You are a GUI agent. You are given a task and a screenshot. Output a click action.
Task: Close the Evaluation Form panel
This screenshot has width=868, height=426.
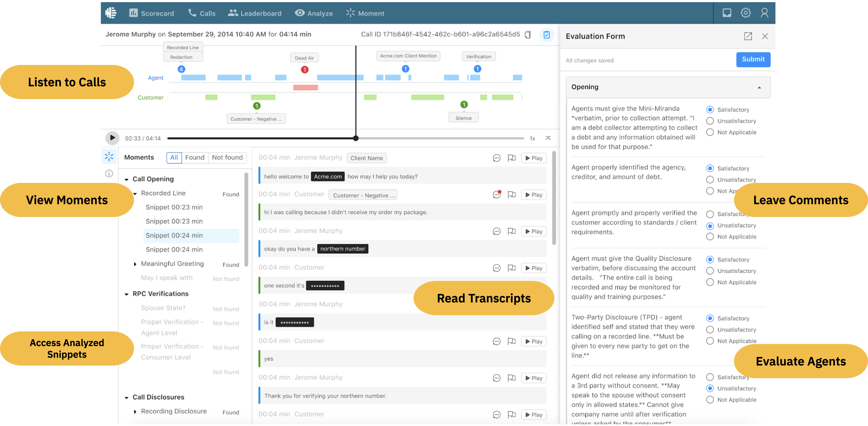pyautogui.click(x=765, y=36)
